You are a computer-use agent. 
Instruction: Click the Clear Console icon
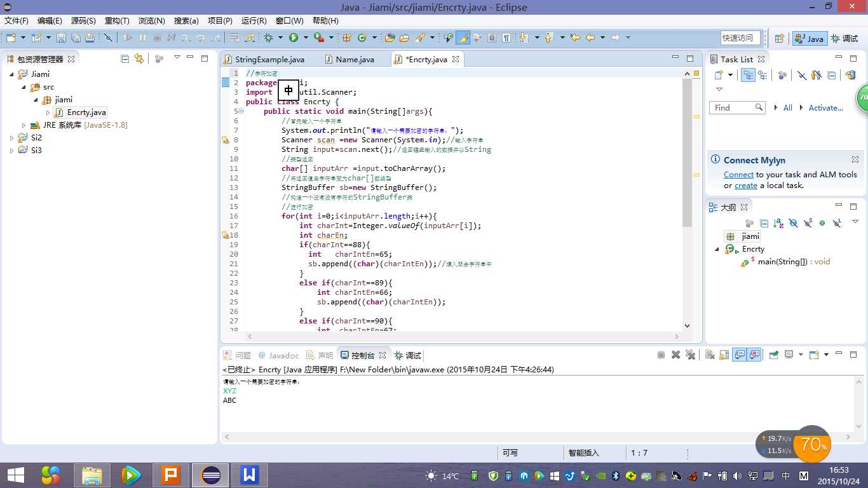click(710, 355)
